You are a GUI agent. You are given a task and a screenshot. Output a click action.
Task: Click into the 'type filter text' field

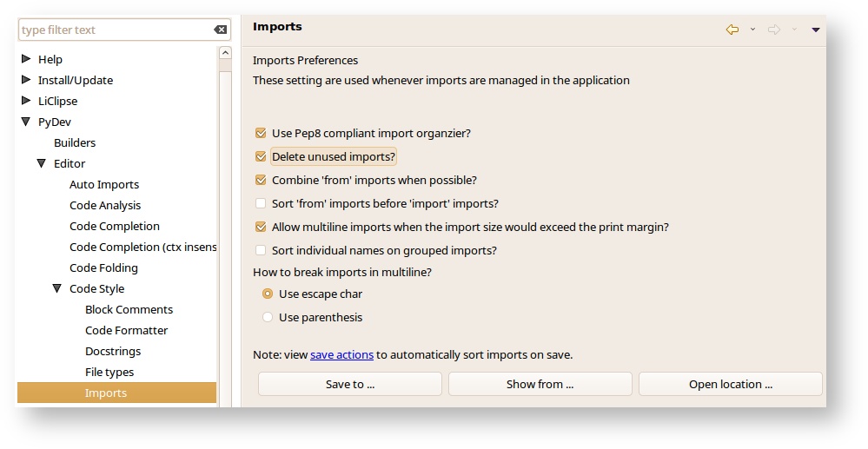(x=113, y=30)
